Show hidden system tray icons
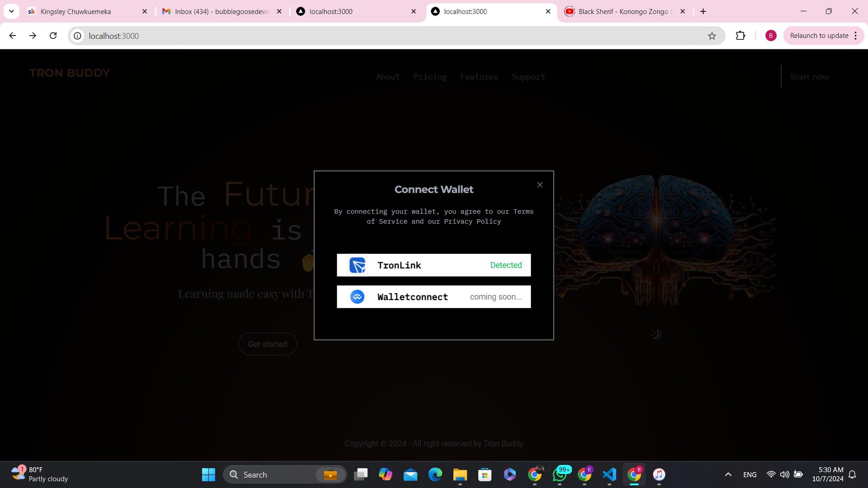 click(x=728, y=474)
